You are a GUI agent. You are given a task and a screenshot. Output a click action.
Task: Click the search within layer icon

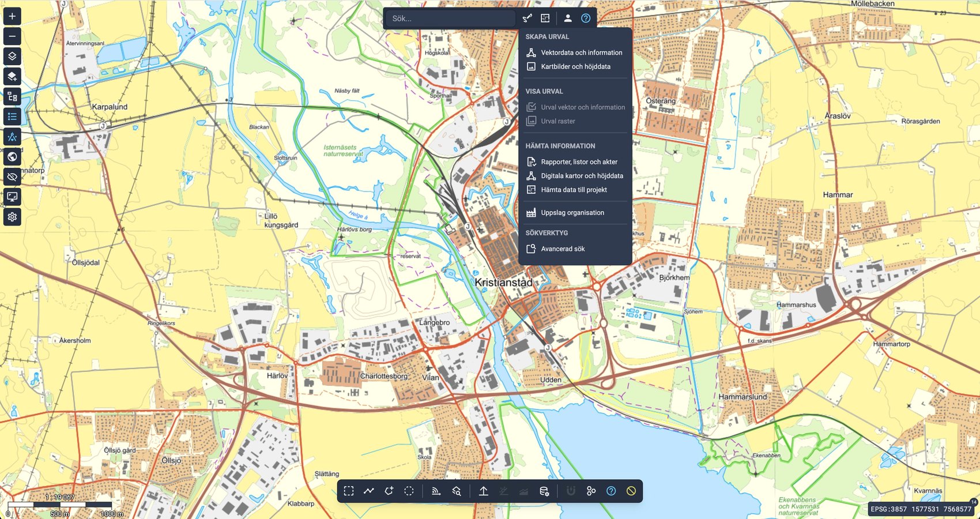pyautogui.click(x=457, y=491)
